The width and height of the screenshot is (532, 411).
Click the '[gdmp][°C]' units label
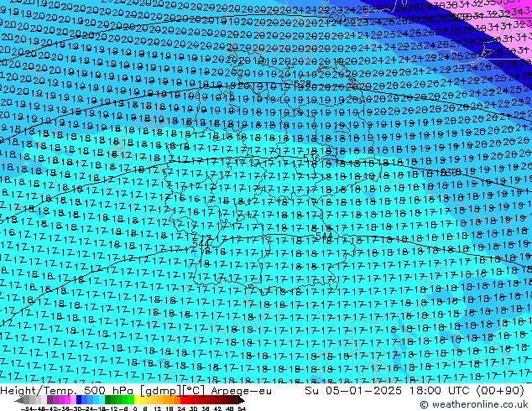tap(172, 391)
